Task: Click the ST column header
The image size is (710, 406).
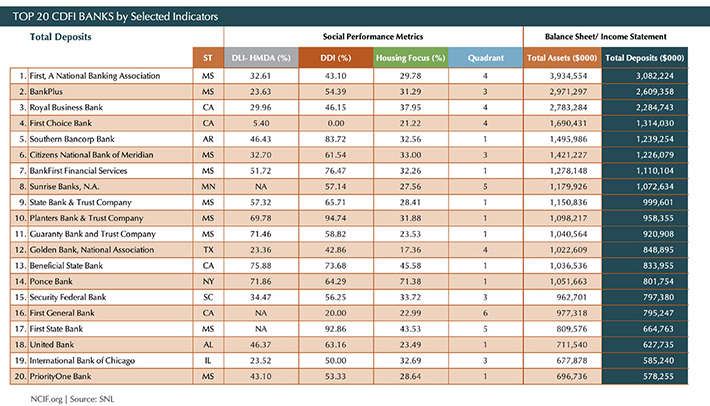Action: pos(208,57)
